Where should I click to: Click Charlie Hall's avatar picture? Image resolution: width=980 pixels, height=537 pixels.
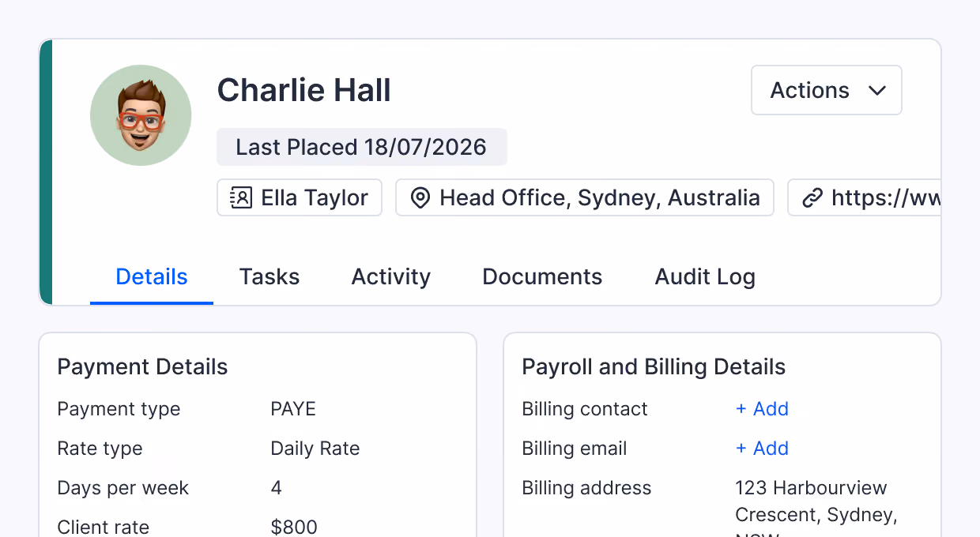tap(141, 115)
